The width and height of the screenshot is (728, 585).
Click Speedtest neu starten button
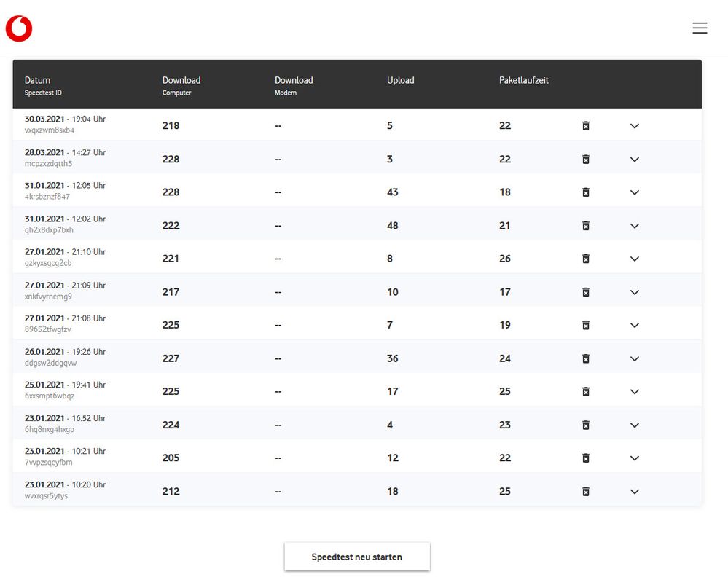(x=357, y=557)
